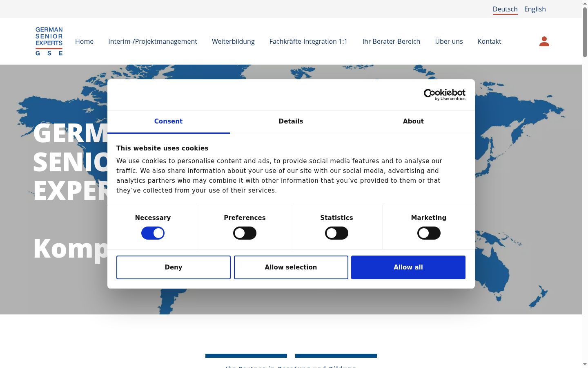Enable the Statistics cookies switch
The height and width of the screenshot is (368, 588).
[x=336, y=233]
